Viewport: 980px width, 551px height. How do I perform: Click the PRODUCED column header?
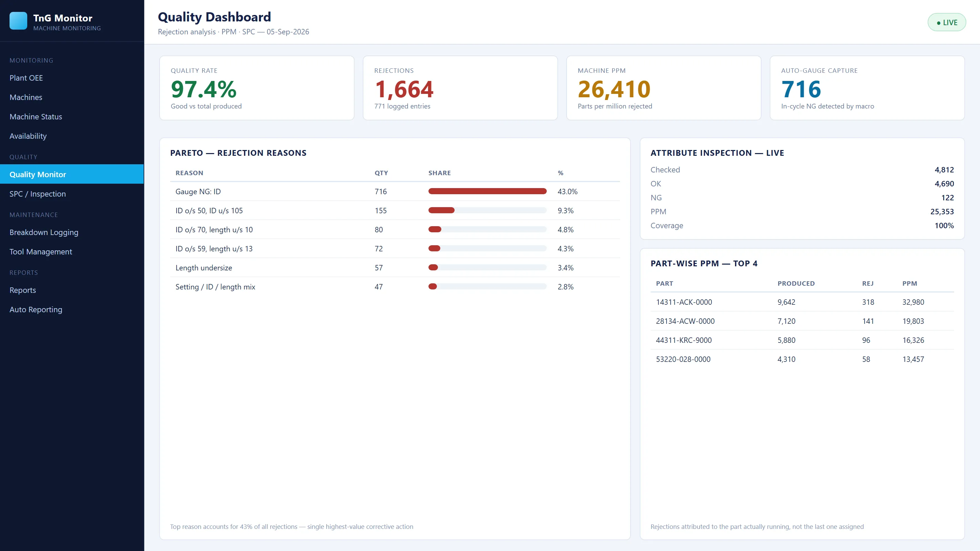pyautogui.click(x=796, y=284)
